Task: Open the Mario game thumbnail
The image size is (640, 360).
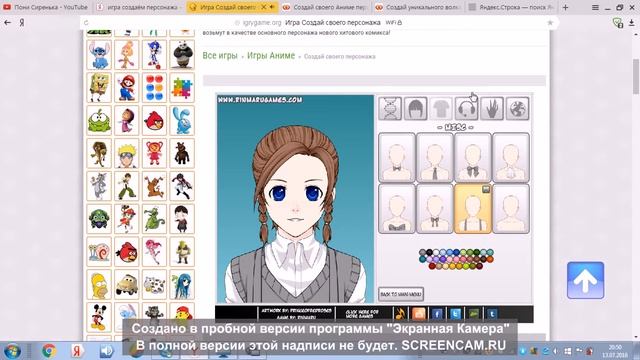Action: pyautogui.click(x=127, y=87)
